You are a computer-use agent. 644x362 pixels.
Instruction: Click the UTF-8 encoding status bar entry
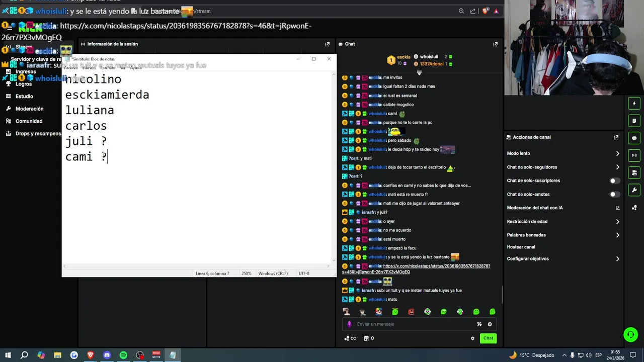tap(304, 274)
